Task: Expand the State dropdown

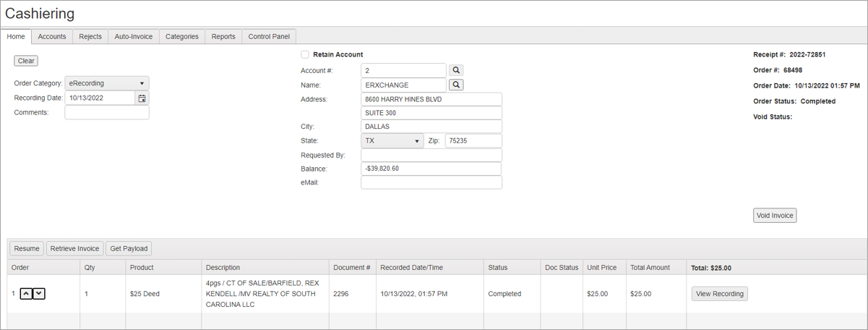Action: click(392, 141)
